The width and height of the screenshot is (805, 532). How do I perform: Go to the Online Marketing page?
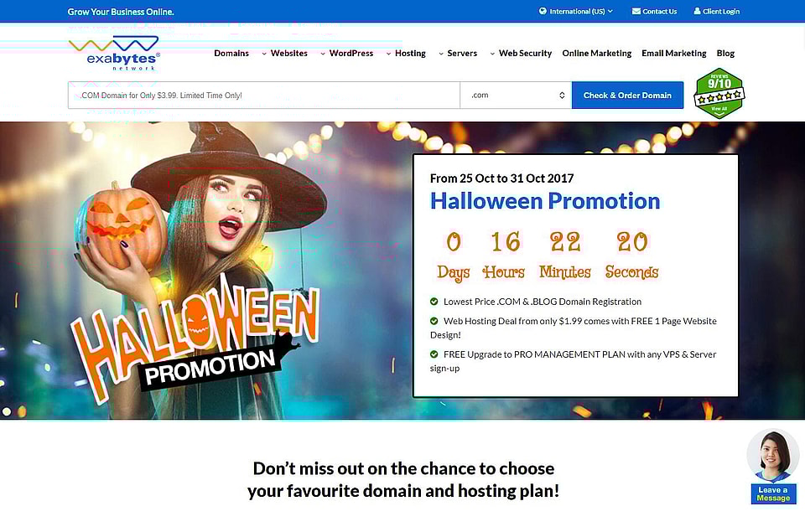596,54
